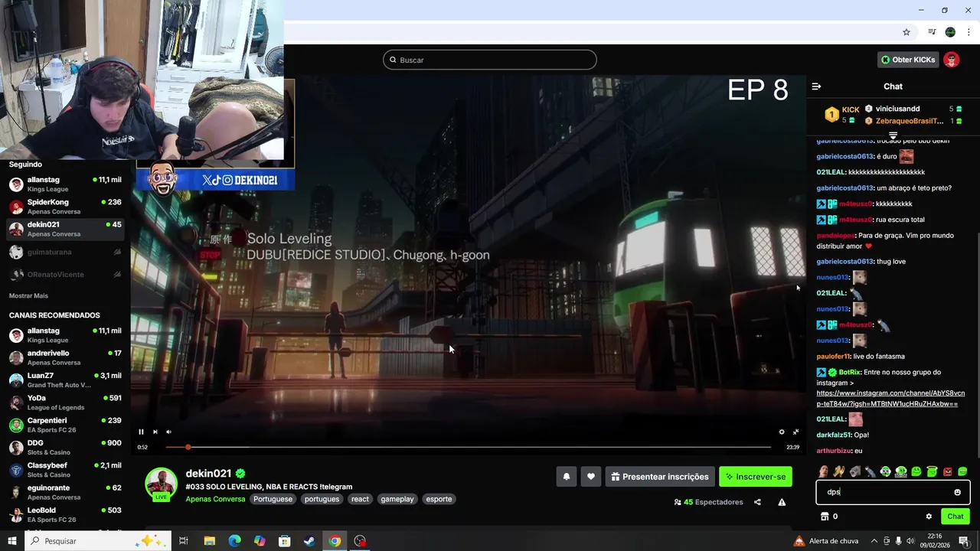Insert the green headphones Kick emote
This screenshot has width=980, height=551.
(x=900, y=471)
